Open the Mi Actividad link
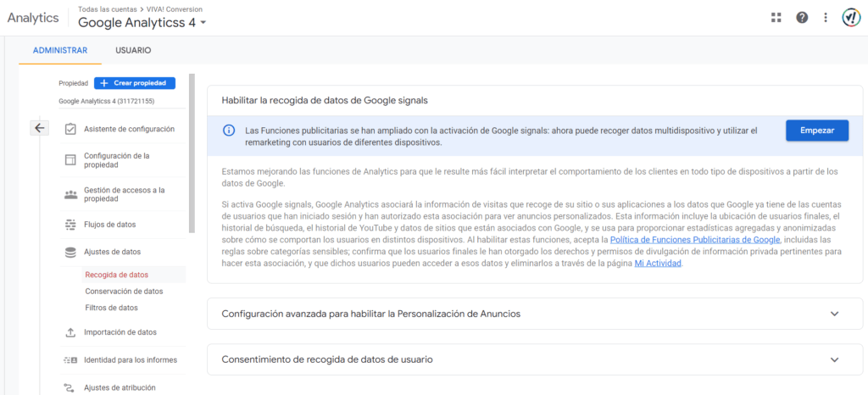This screenshot has width=868, height=395. coord(658,264)
